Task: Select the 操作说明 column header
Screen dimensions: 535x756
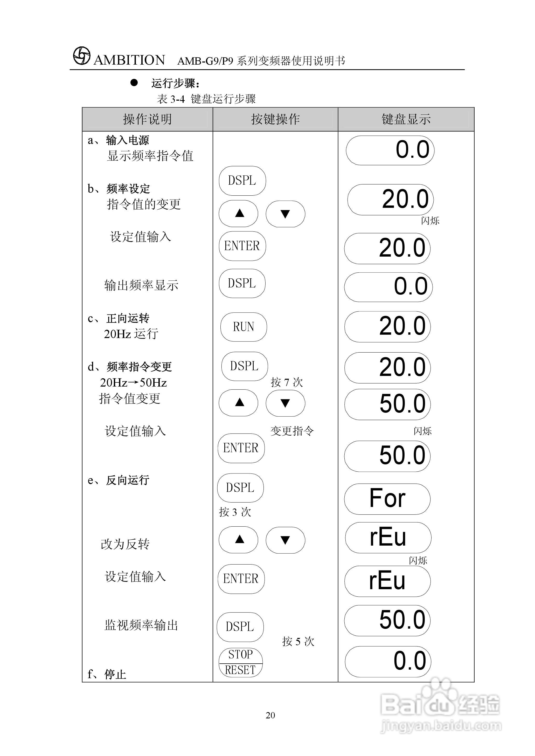Action: 147,119
